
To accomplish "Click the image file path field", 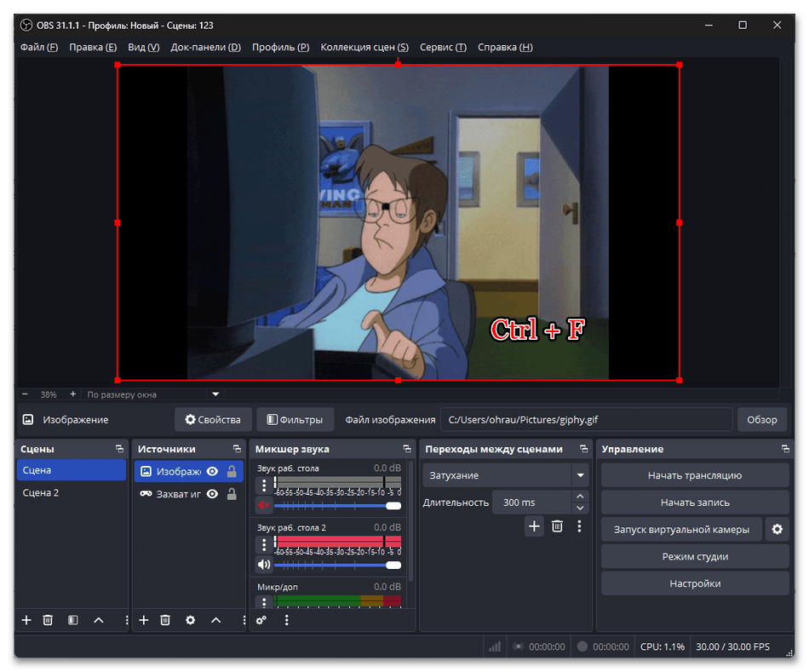I will [586, 420].
